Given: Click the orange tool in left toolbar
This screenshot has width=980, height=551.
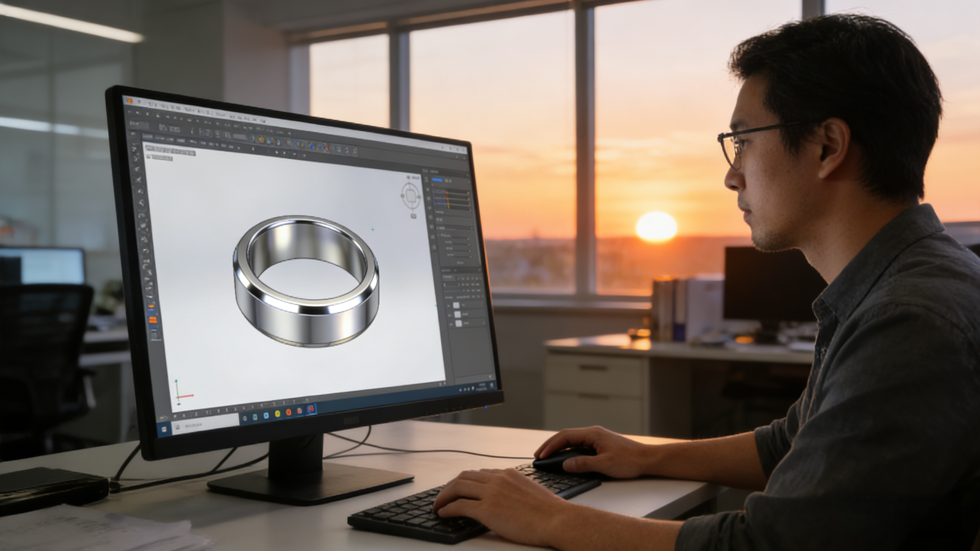Looking at the screenshot, I should pos(153,319).
